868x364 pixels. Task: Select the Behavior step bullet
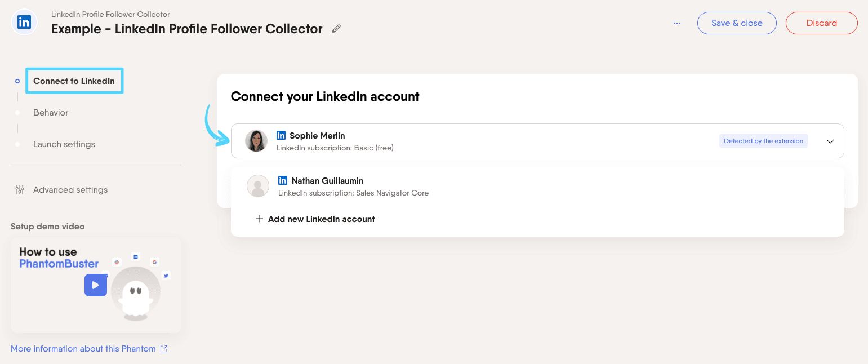point(17,113)
